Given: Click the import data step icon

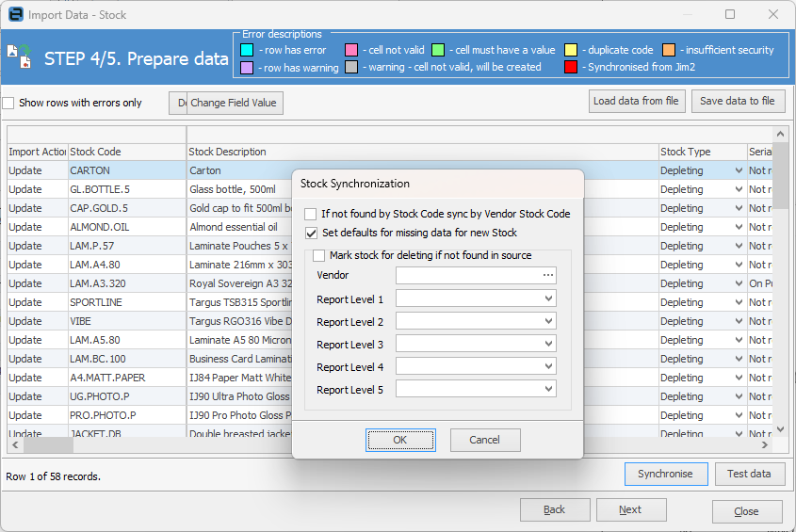Looking at the screenshot, I should pos(19,56).
